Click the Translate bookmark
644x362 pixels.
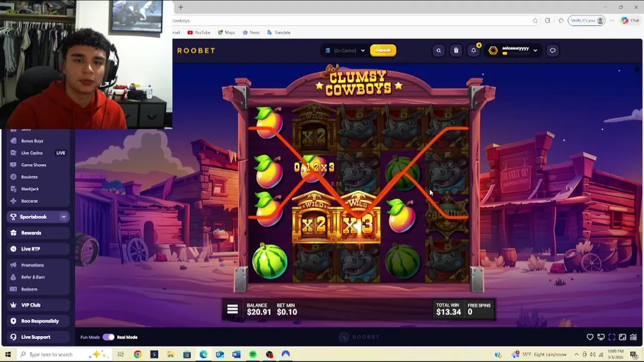[x=279, y=32]
